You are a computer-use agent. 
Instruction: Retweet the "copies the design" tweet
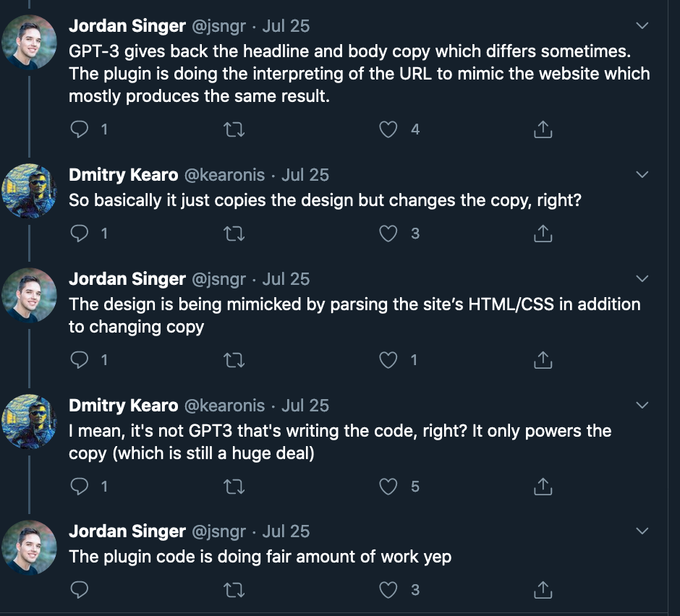click(x=235, y=234)
